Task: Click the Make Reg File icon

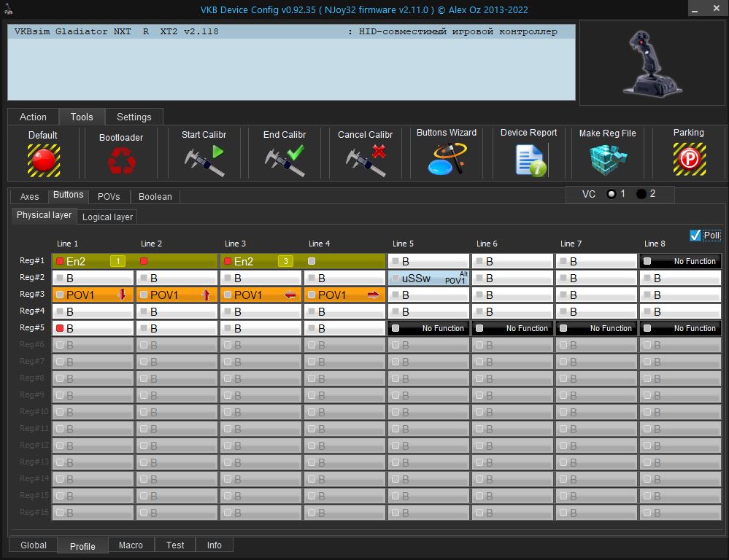Action: 607,160
